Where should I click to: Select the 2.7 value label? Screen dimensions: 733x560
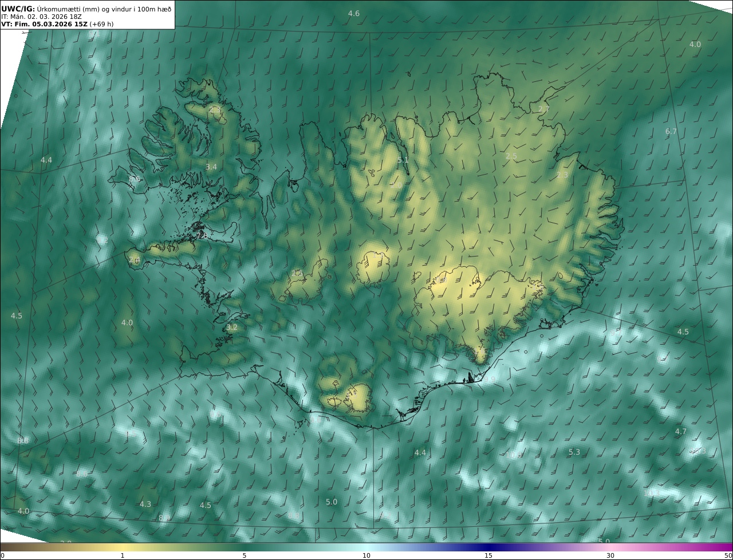pyautogui.click(x=544, y=109)
